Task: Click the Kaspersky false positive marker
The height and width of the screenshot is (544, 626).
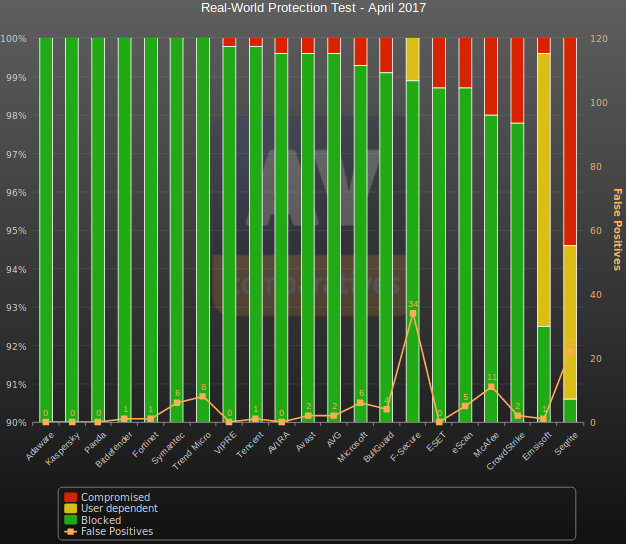Action: (x=72, y=422)
